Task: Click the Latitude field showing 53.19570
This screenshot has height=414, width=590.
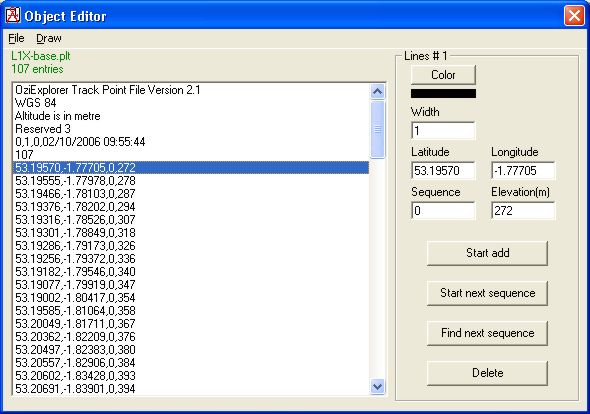Action: click(443, 170)
